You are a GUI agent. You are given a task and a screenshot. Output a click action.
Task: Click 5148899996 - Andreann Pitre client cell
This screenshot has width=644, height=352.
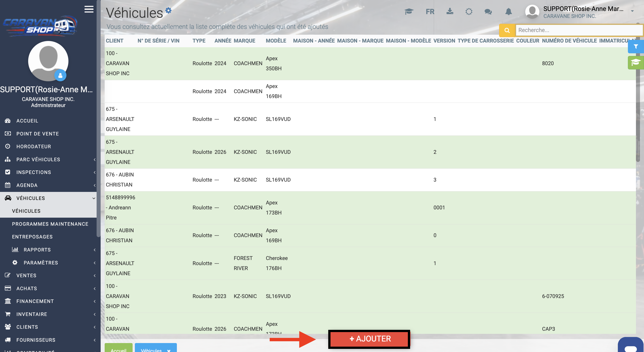coord(121,208)
